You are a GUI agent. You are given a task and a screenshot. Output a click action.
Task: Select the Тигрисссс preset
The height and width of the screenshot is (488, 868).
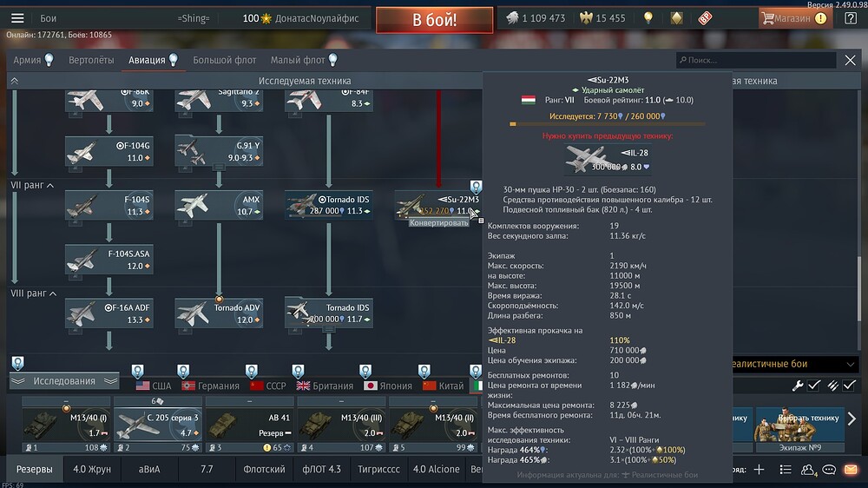click(x=378, y=469)
